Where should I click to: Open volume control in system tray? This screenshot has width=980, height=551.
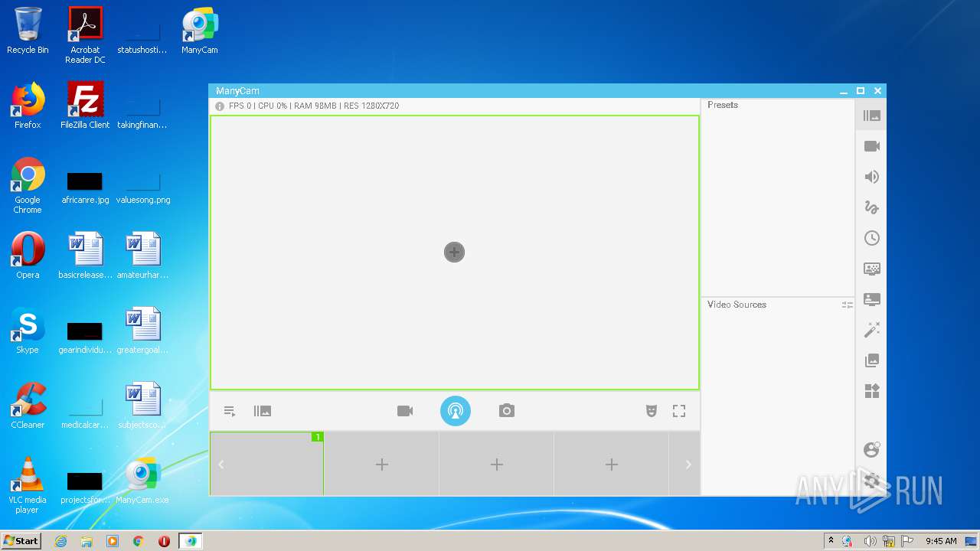point(870,541)
